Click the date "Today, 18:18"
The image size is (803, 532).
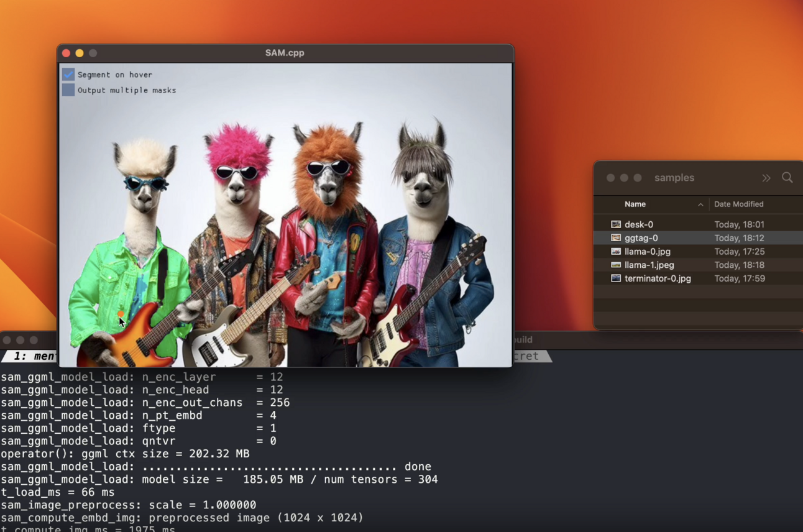click(x=740, y=265)
